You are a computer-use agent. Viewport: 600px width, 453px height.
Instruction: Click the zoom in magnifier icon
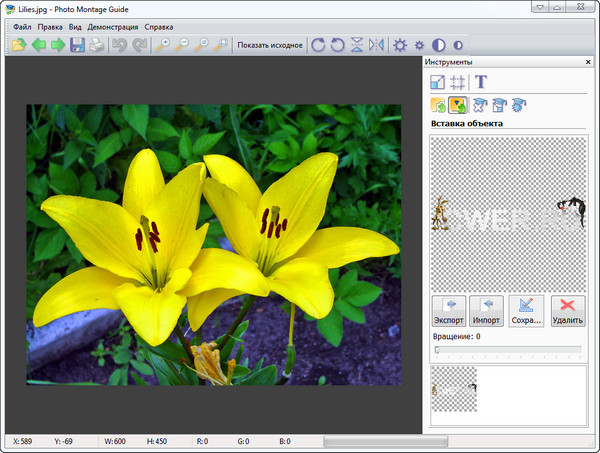click(164, 45)
